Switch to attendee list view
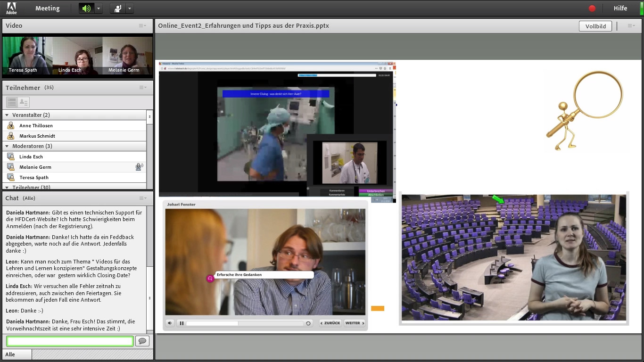This screenshot has width=644, height=362. [12, 102]
